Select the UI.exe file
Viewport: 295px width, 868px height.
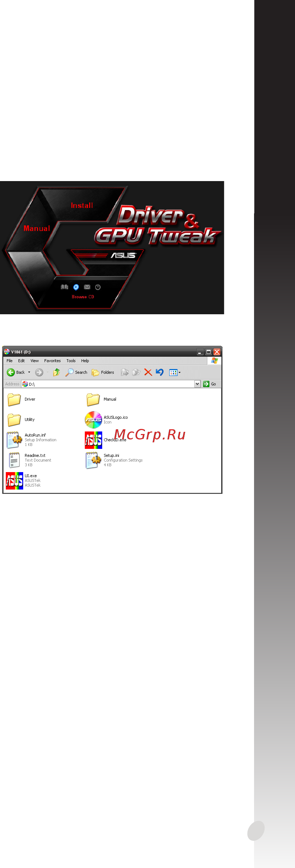coord(23,480)
